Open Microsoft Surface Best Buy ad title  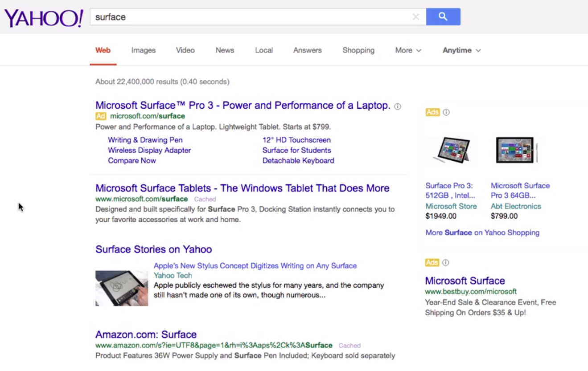point(465,281)
